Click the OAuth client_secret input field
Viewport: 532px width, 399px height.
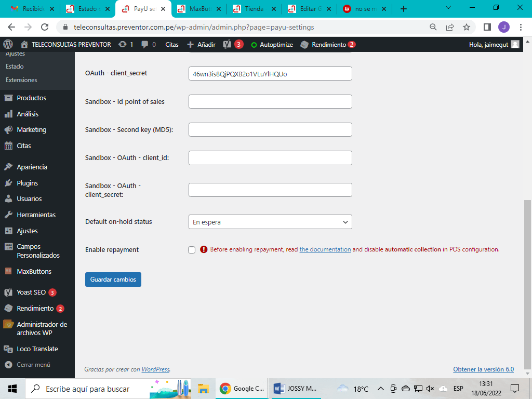270,74
